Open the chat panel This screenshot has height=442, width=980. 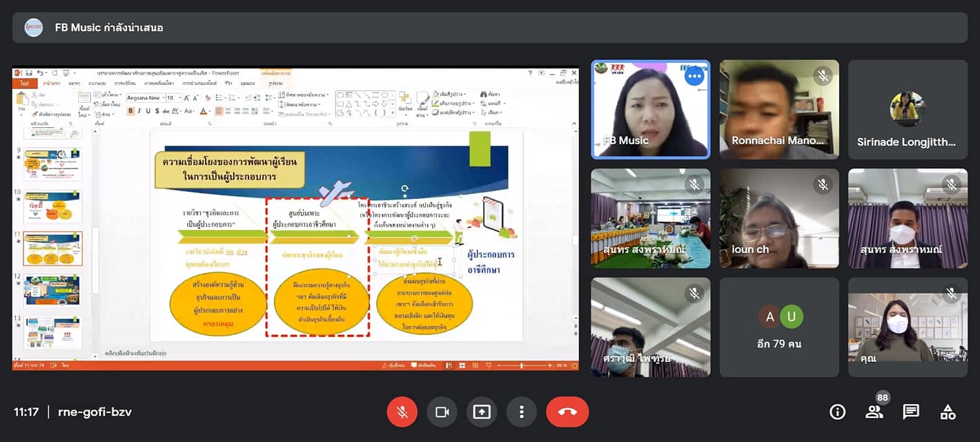tap(911, 412)
